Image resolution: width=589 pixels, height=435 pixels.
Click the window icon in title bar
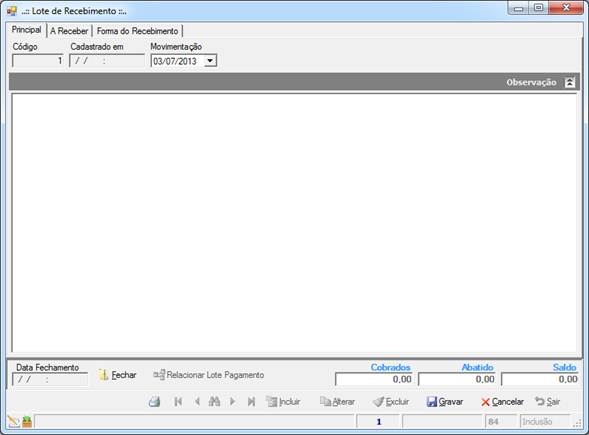(x=12, y=11)
